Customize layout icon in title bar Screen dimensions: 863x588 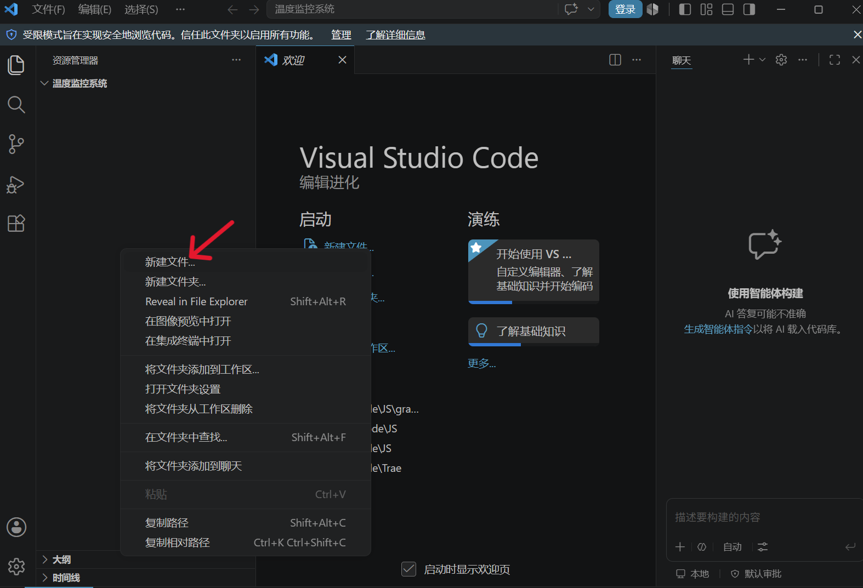tap(707, 9)
